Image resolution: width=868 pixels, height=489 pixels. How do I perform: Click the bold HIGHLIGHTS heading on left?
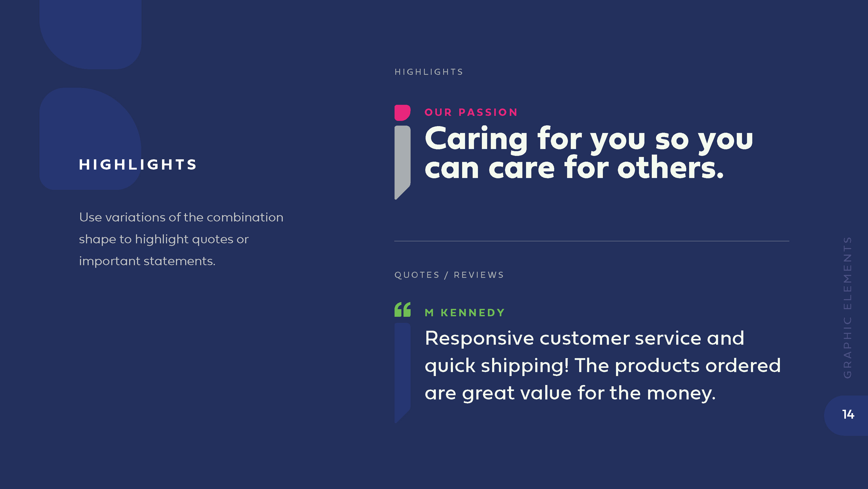point(138,165)
